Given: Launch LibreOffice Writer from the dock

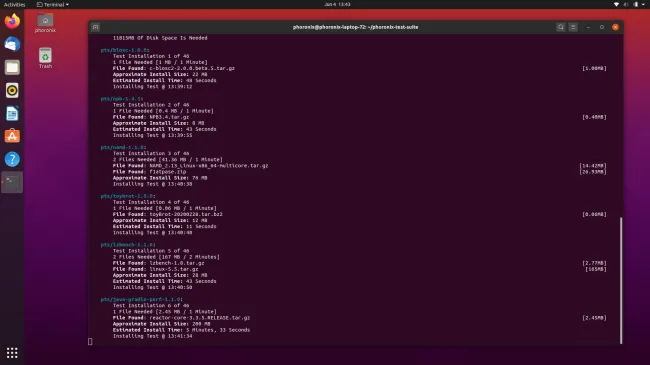Looking at the screenshot, I should pyautogui.click(x=12, y=113).
